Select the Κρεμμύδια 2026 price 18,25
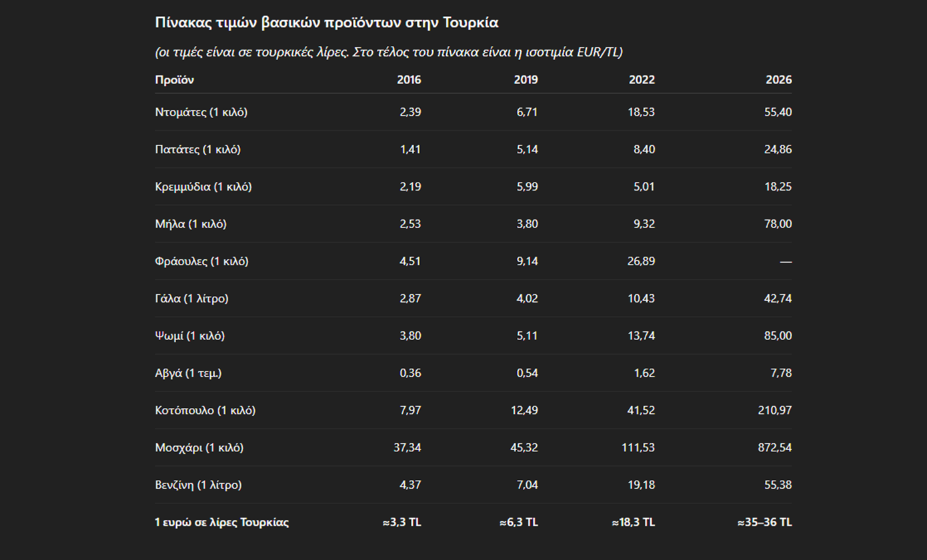Screen dimensions: 927x560 [779, 187]
